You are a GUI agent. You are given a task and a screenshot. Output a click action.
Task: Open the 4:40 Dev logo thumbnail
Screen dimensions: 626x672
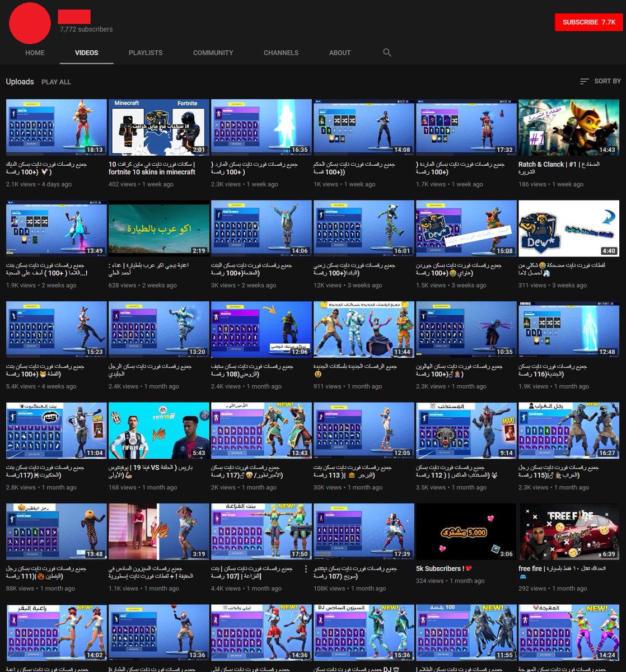tap(569, 228)
